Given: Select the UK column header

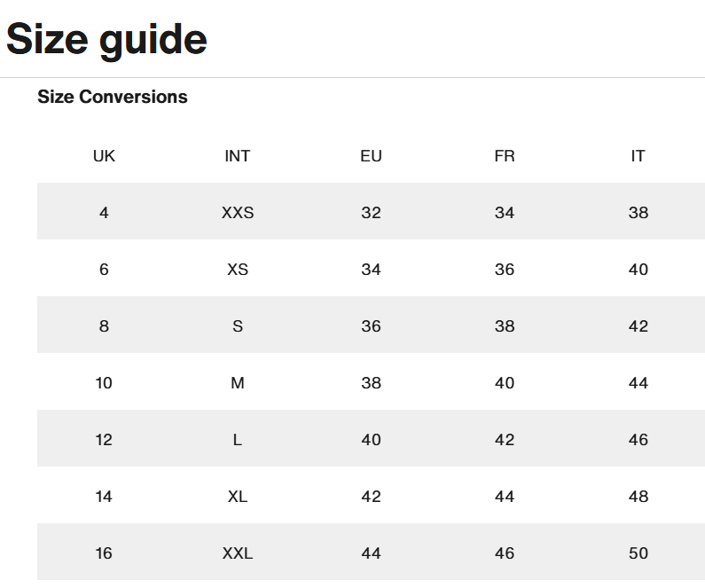Looking at the screenshot, I should point(104,156).
